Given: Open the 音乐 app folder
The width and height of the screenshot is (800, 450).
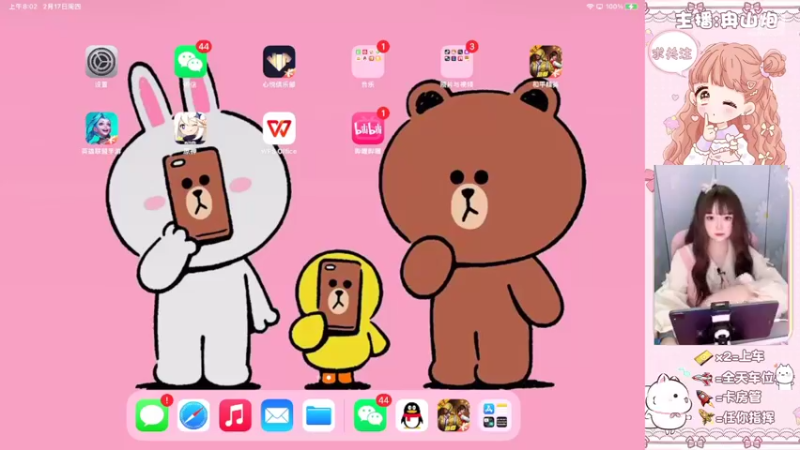Looking at the screenshot, I should [x=368, y=62].
